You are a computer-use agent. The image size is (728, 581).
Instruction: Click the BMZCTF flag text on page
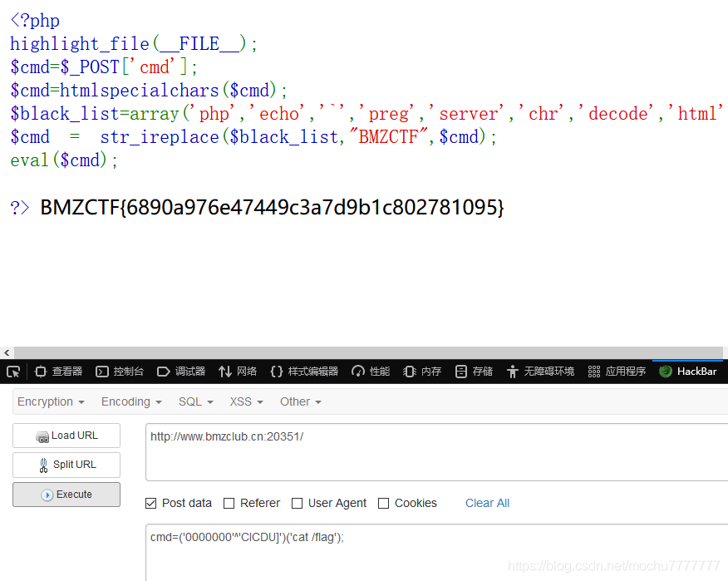pyautogui.click(x=272, y=207)
